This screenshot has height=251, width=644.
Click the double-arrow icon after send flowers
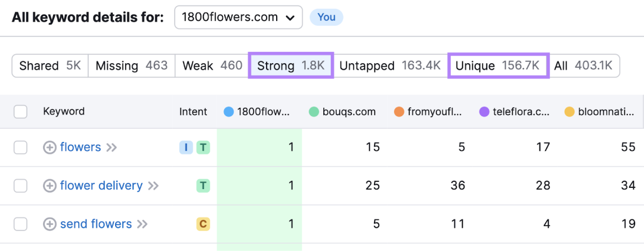click(x=142, y=224)
